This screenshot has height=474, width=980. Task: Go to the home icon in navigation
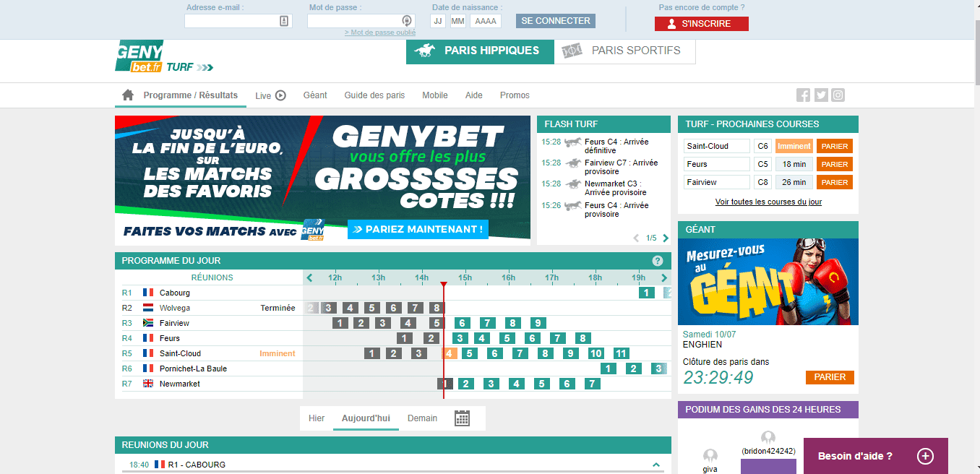pyautogui.click(x=128, y=95)
